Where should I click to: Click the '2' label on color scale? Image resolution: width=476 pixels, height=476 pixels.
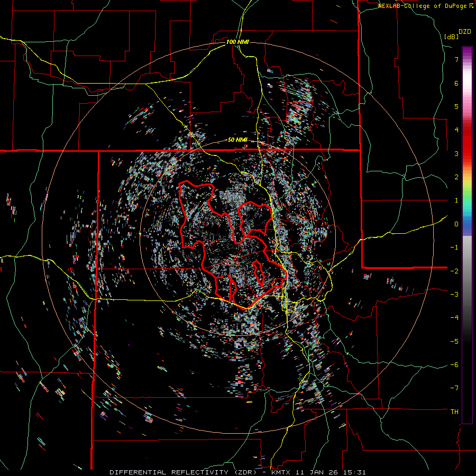click(456, 177)
